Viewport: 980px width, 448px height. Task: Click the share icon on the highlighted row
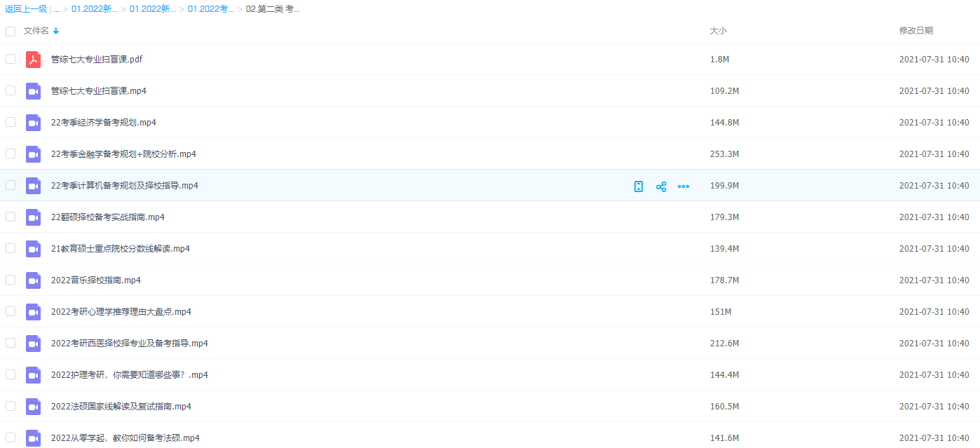[x=660, y=186]
